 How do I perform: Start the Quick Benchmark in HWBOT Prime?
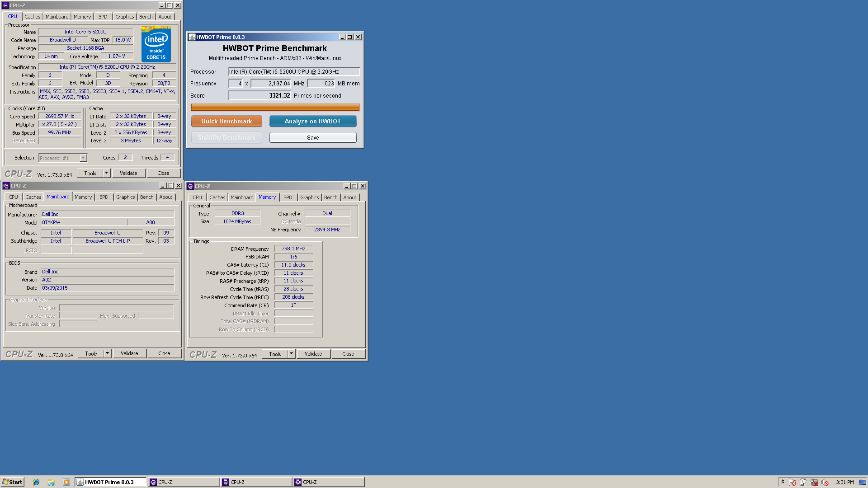226,121
